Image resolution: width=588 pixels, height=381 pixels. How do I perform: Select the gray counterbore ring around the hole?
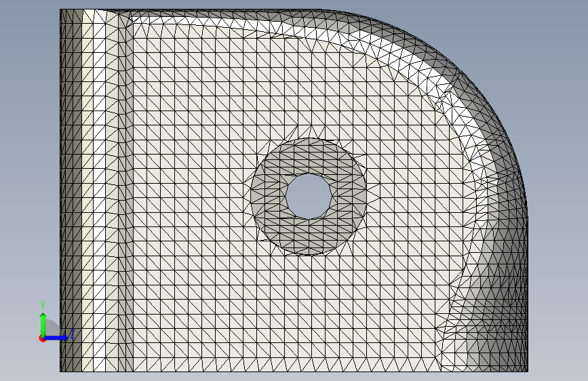pyautogui.click(x=270, y=197)
